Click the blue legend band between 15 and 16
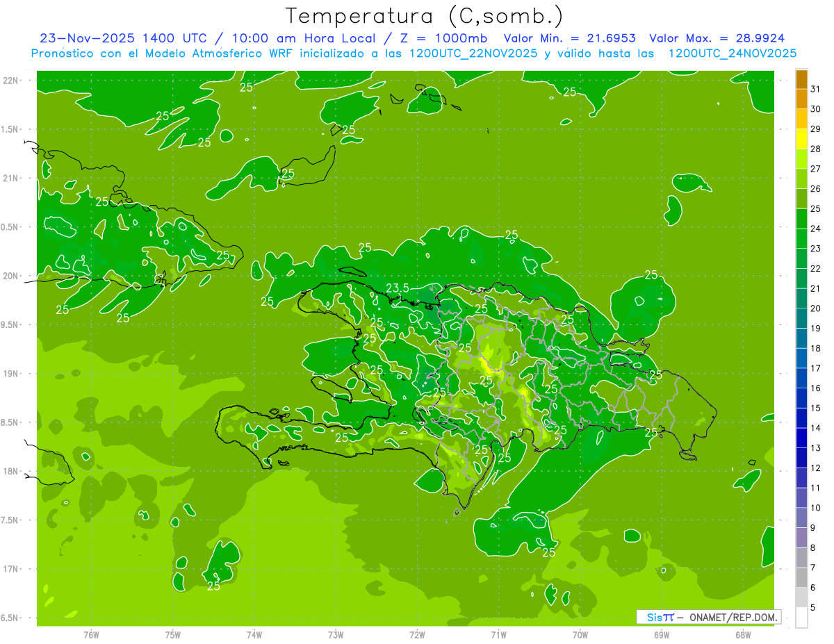Screen dimensions: 834x644 (801, 399)
